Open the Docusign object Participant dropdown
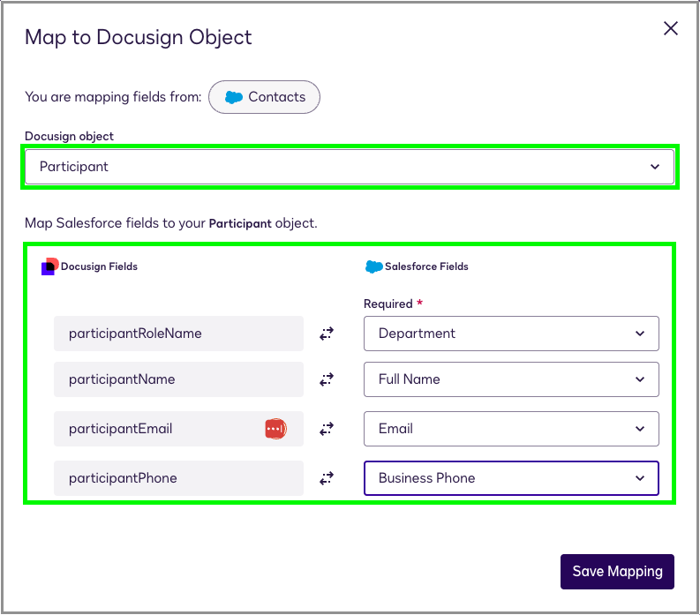The width and height of the screenshot is (700, 615). [x=350, y=167]
